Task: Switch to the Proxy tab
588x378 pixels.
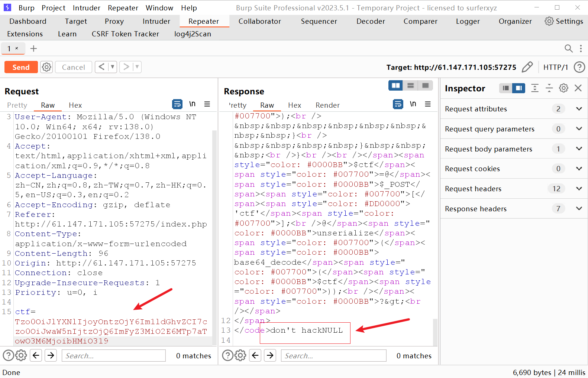Action: click(x=114, y=21)
